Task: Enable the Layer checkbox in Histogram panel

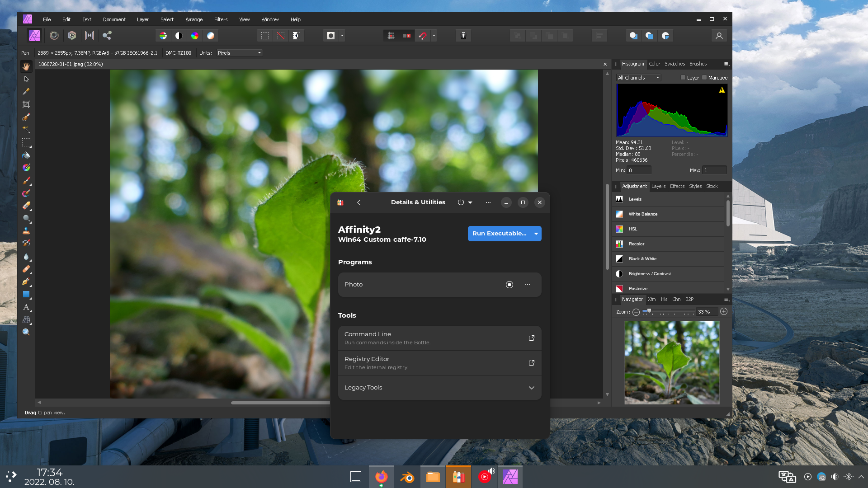Action: (684, 77)
